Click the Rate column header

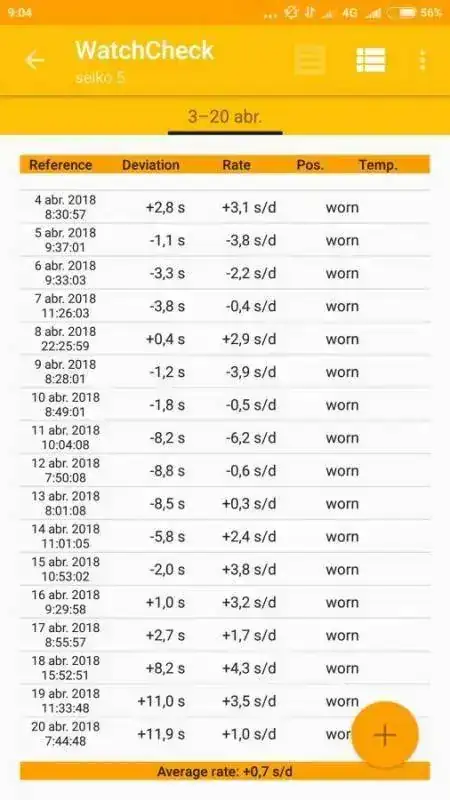tap(236, 165)
